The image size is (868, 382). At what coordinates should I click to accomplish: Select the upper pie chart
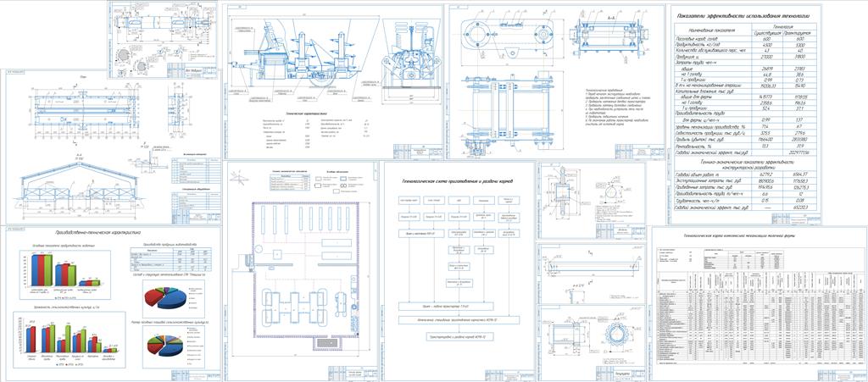click(x=173, y=298)
